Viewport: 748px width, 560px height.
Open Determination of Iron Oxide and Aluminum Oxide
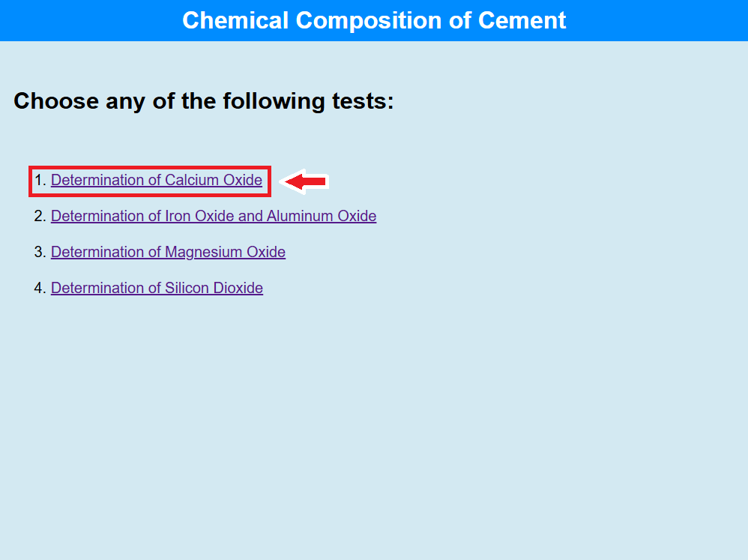[x=213, y=217]
